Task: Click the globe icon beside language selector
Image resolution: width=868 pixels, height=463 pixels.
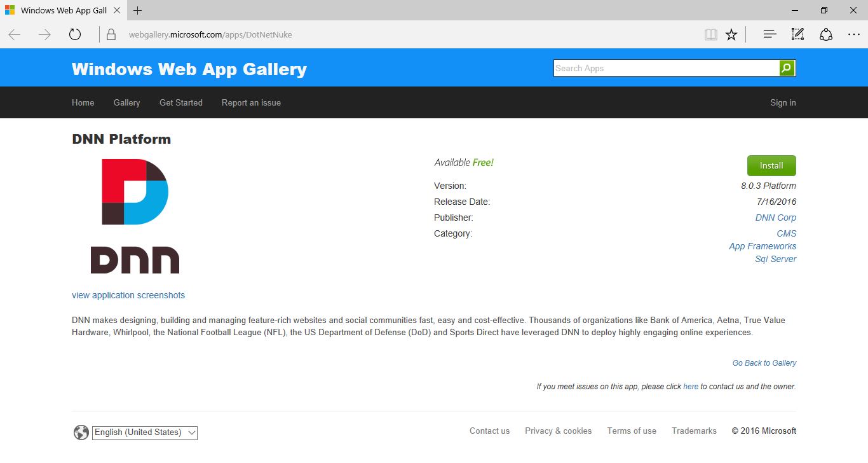Action: tap(81, 432)
